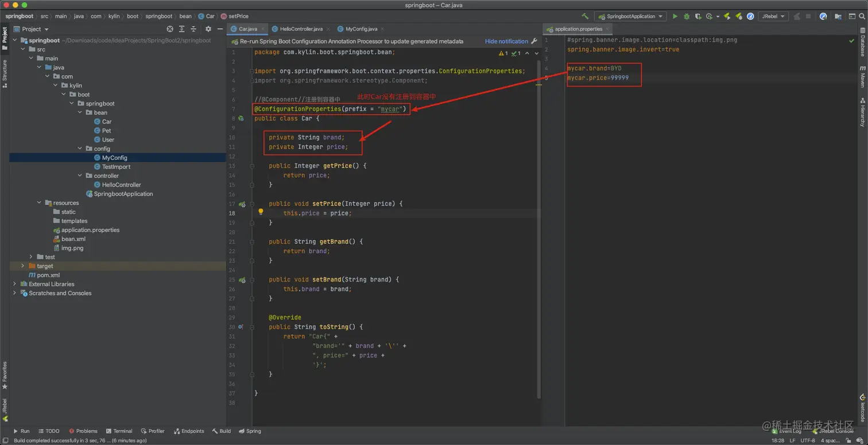Screen dimensions: 868x445
Task: Click the Rebel Debug rocket icon
Action: [x=739, y=16]
